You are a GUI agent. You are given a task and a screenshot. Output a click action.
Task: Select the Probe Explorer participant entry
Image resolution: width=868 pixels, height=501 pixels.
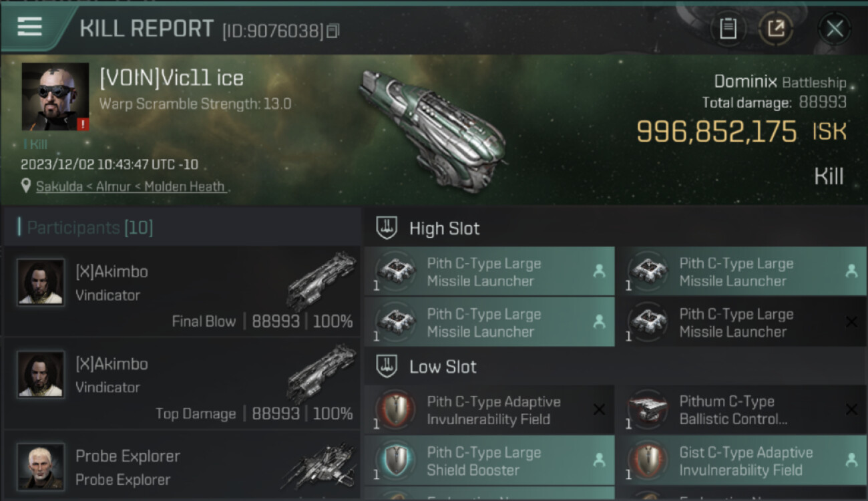point(182,468)
